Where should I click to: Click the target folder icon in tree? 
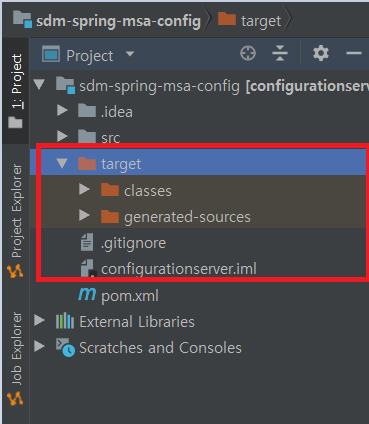[87, 163]
